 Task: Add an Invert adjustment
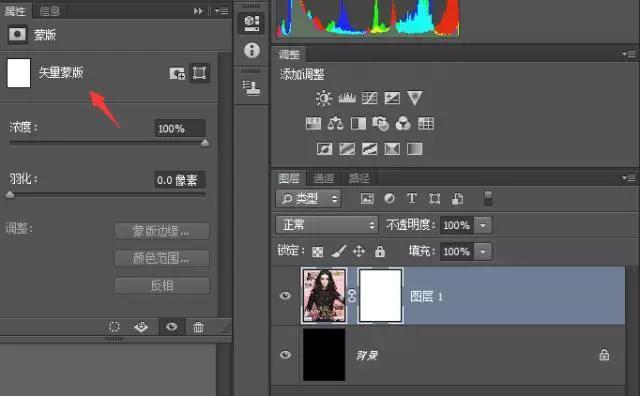click(x=324, y=149)
